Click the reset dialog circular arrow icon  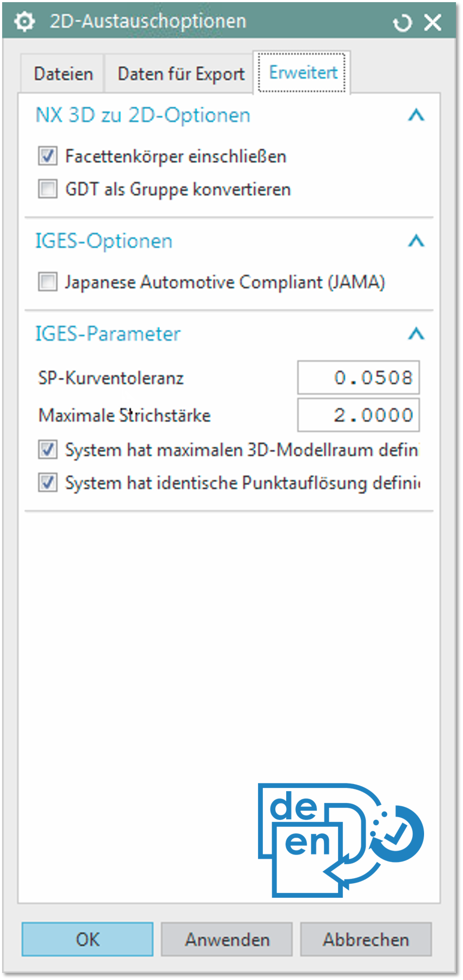point(402,23)
